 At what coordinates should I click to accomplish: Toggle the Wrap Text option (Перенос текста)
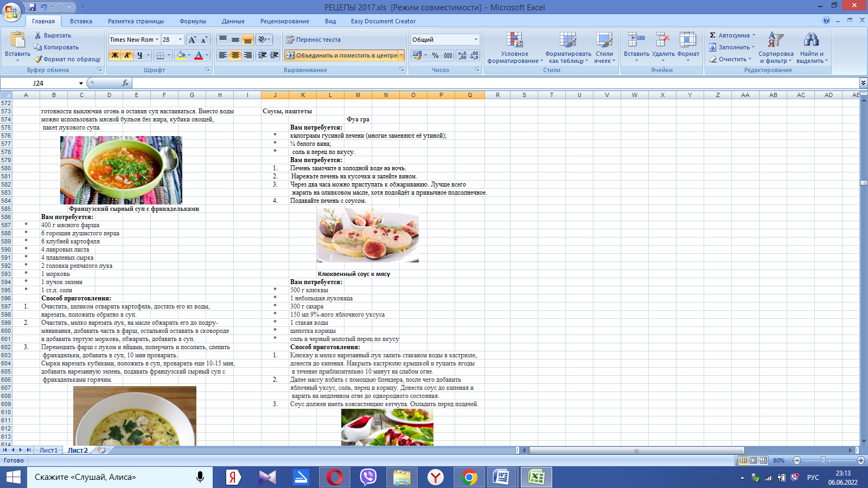pyautogui.click(x=313, y=40)
